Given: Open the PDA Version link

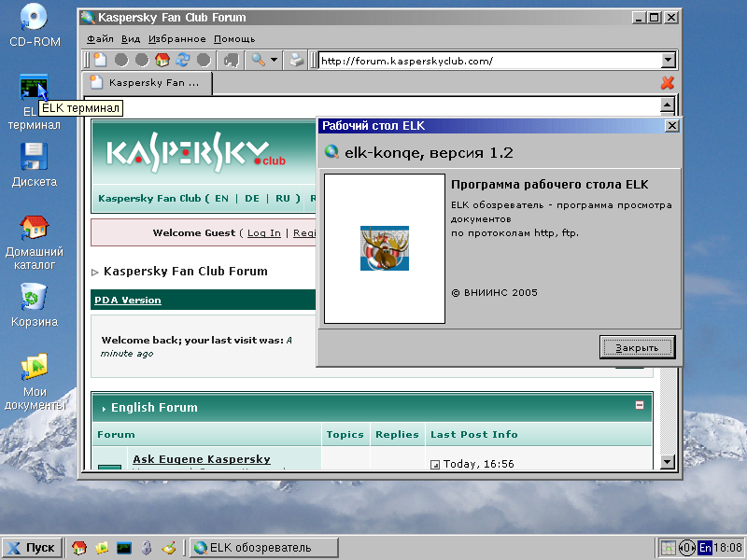Looking at the screenshot, I should click(x=128, y=300).
